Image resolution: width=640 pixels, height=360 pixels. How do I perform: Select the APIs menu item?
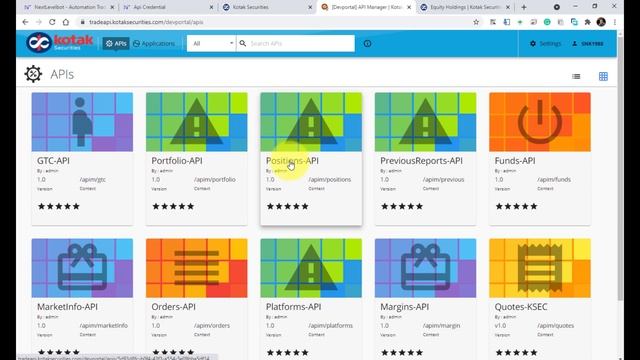click(x=116, y=44)
